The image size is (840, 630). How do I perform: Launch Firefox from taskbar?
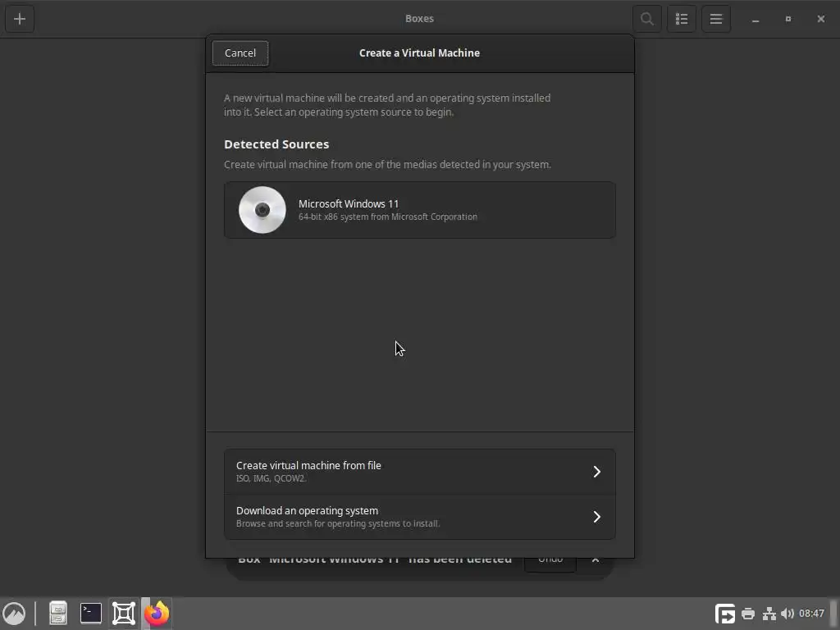pyautogui.click(x=157, y=614)
